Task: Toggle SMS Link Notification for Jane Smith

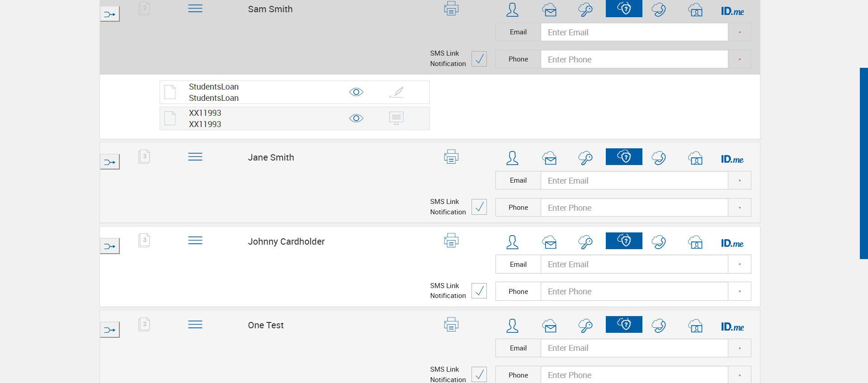Action: click(479, 207)
